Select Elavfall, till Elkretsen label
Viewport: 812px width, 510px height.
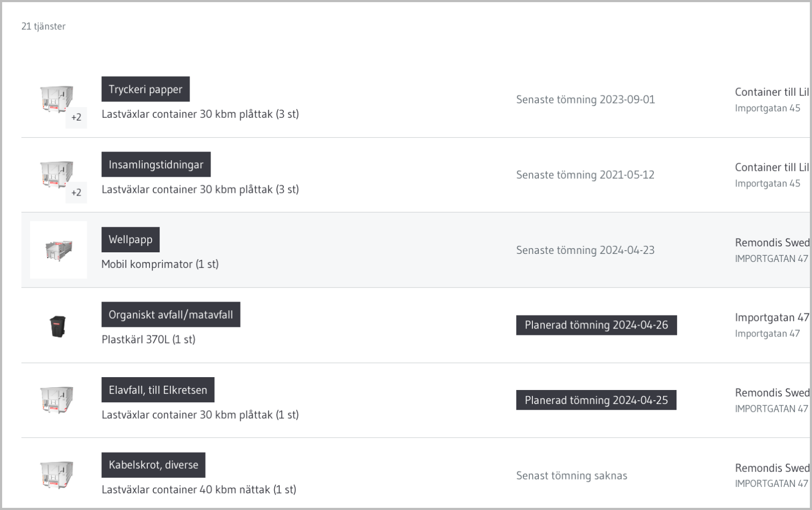(x=158, y=390)
